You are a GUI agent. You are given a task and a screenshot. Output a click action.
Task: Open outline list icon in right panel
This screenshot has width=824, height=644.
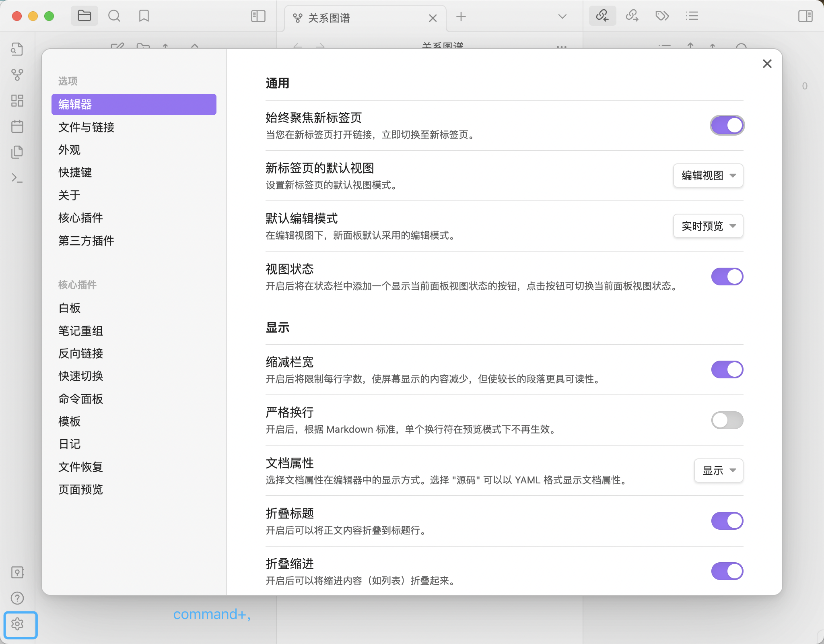692,16
